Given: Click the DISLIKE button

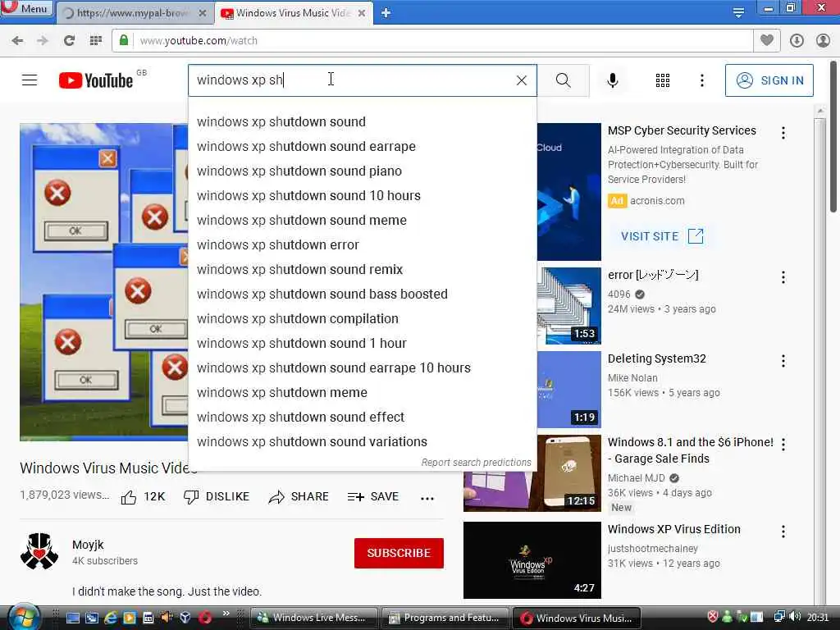Looking at the screenshot, I should [x=217, y=497].
